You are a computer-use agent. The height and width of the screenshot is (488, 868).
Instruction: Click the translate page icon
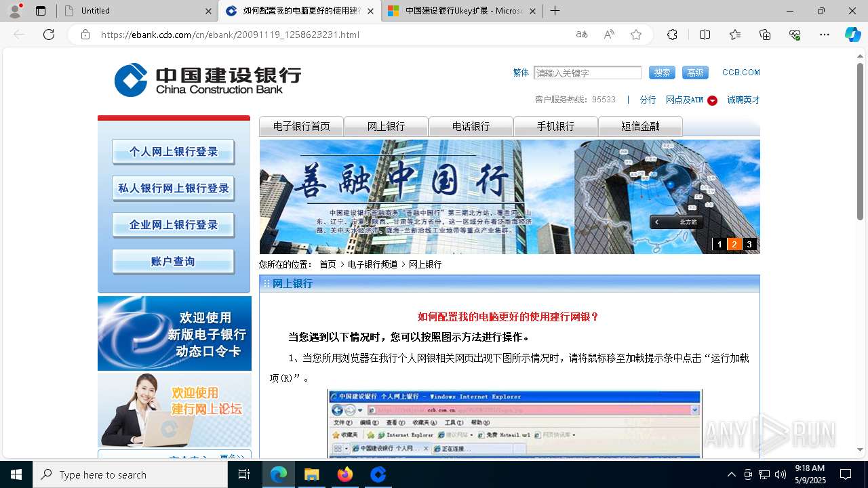(x=582, y=35)
